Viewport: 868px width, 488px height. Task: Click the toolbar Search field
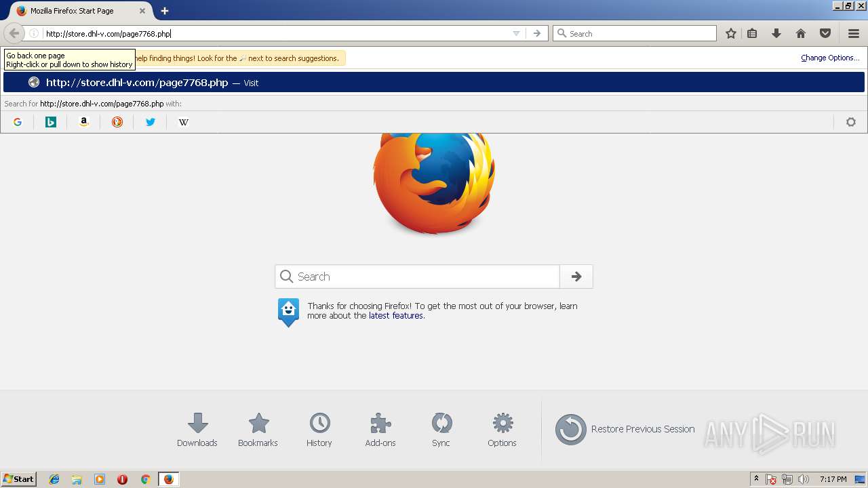click(x=635, y=33)
